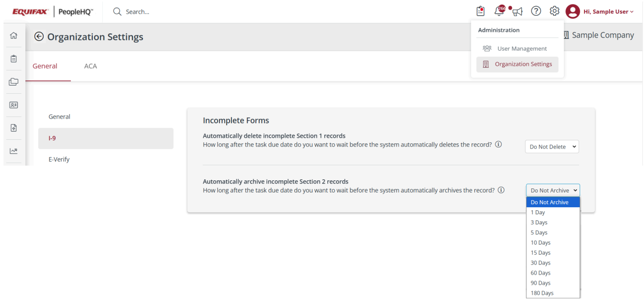
Task: Select 30 Days archive option
Action: point(553,263)
